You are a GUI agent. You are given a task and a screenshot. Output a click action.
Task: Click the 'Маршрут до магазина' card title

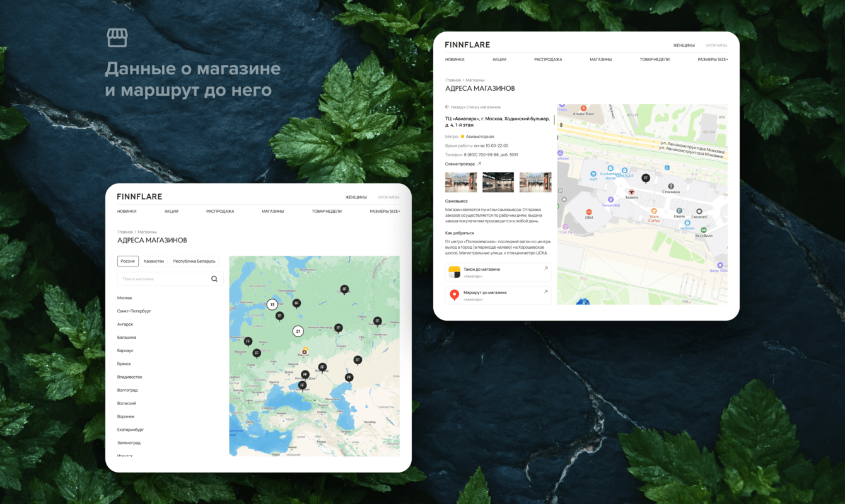(485, 292)
